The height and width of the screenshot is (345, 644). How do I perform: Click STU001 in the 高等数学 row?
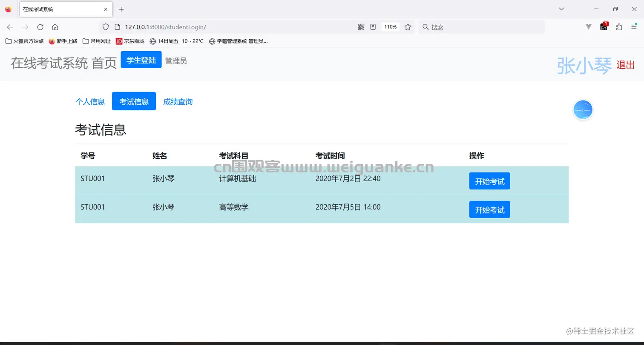tap(92, 207)
